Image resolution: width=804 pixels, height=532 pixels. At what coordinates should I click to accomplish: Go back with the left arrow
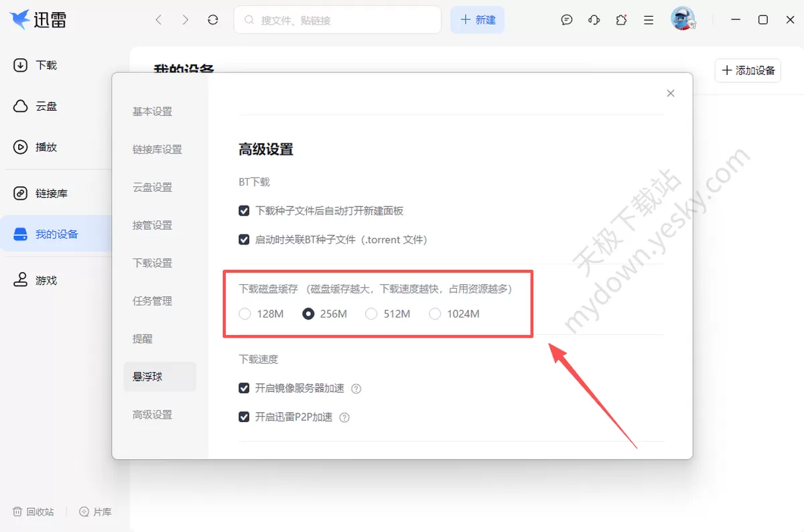(159, 20)
